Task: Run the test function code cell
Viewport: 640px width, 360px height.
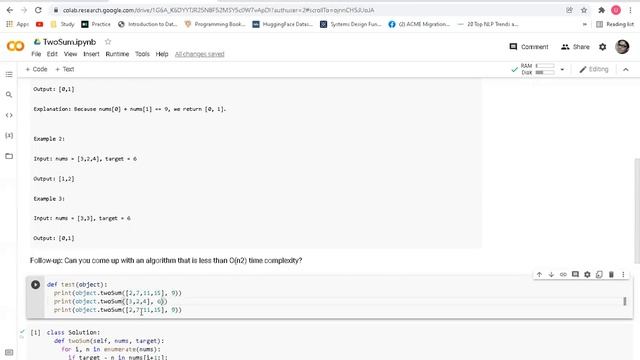Action: [x=36, y=284]
